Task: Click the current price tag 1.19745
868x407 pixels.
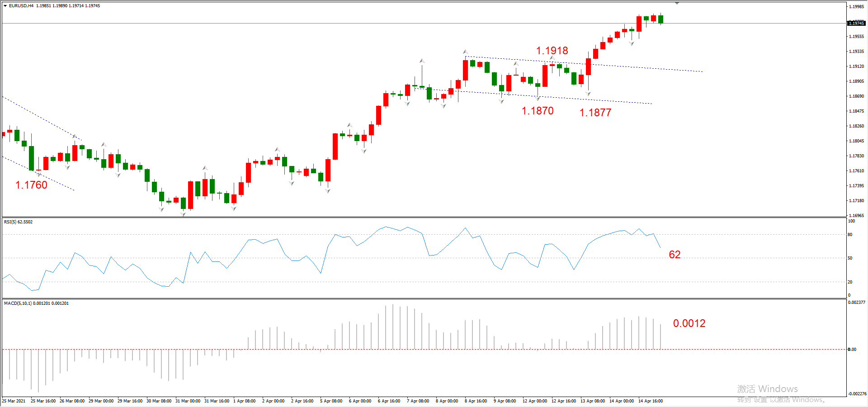Action: [x=856, y=23]
